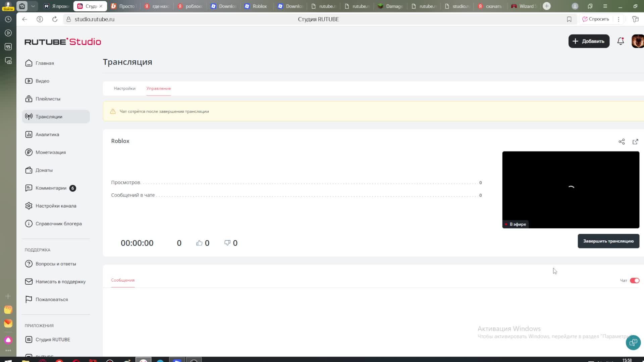Viewport: 644px width, 362px height.
Task: Click the dislike thumbs-down icon
Action: click(x=227, y=243)
